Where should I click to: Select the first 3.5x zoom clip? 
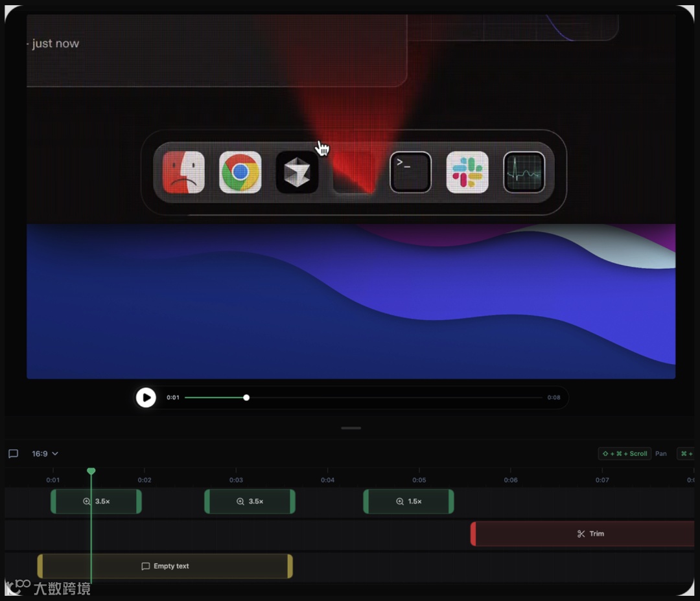click(x=96, y=501)
